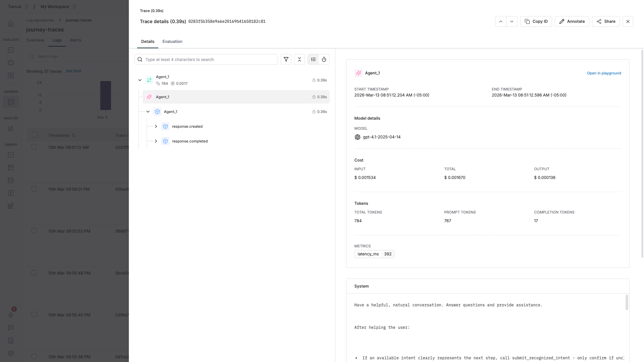Image resolution: width=644 pixels, height=362 pixels.
Task: Switch to the tree list view icon
Action: coord(313,59)
